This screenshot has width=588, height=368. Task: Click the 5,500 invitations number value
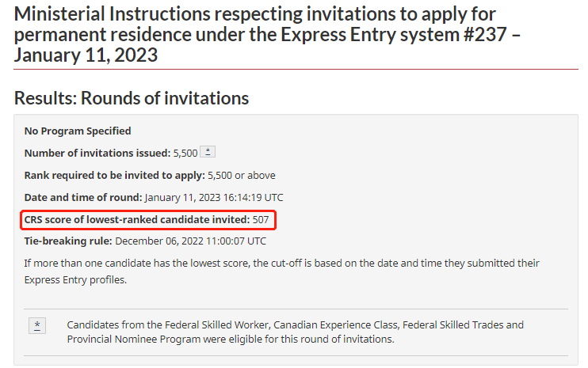(185, 153)
